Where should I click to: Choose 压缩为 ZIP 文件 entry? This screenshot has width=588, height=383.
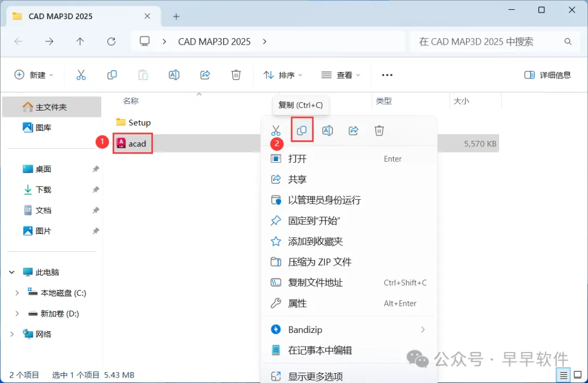tap(349, 262)
